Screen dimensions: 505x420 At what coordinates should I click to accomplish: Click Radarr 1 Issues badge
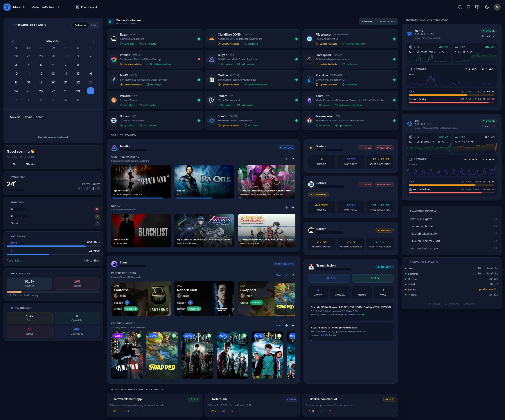(365, 148)
